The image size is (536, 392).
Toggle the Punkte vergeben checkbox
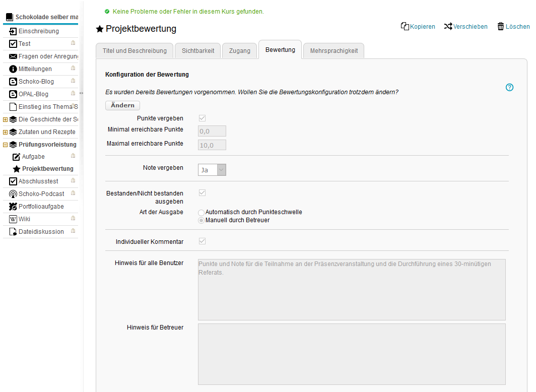pos(202,118)
